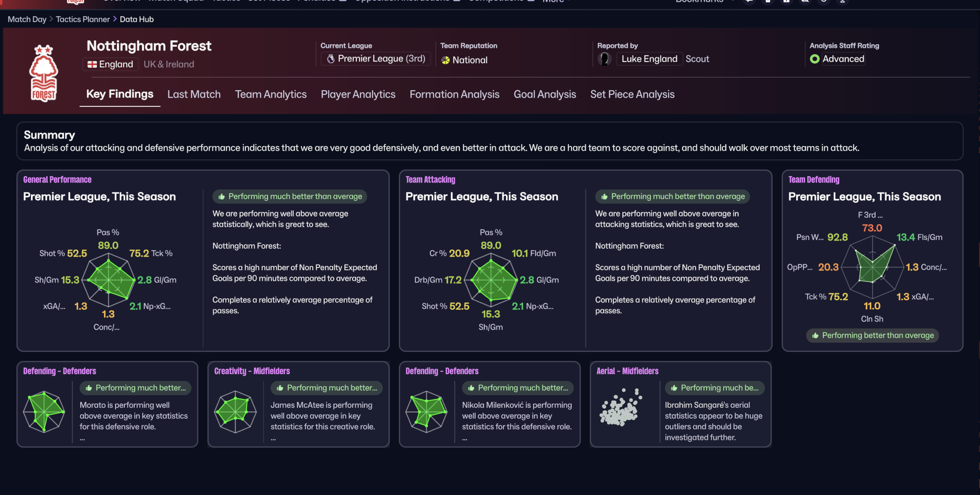Click the green Advanced staff rating indicator
Viewport: 980px width, 495px height.
[x=814, y=59]
